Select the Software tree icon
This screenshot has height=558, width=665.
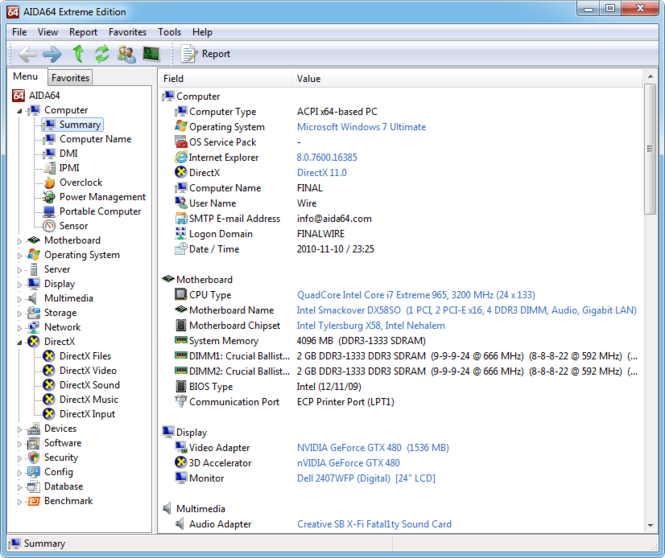click(34, 443)
